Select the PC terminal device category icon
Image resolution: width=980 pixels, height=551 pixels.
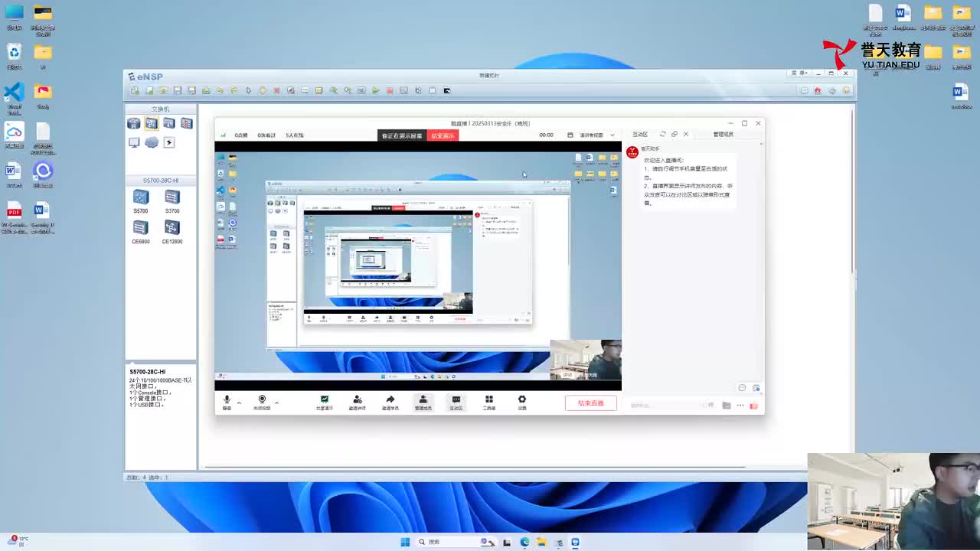pyautogui.click(x=134, y=142)
